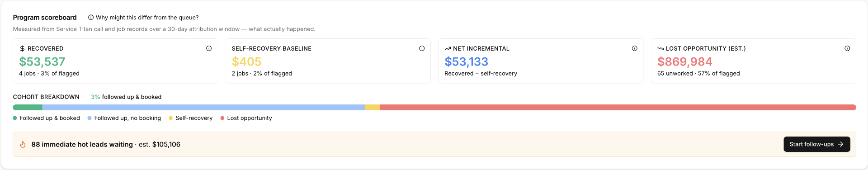The image size is (868, 170).
Task: Start follow-ups for hot leads
Action: [816, 144]
